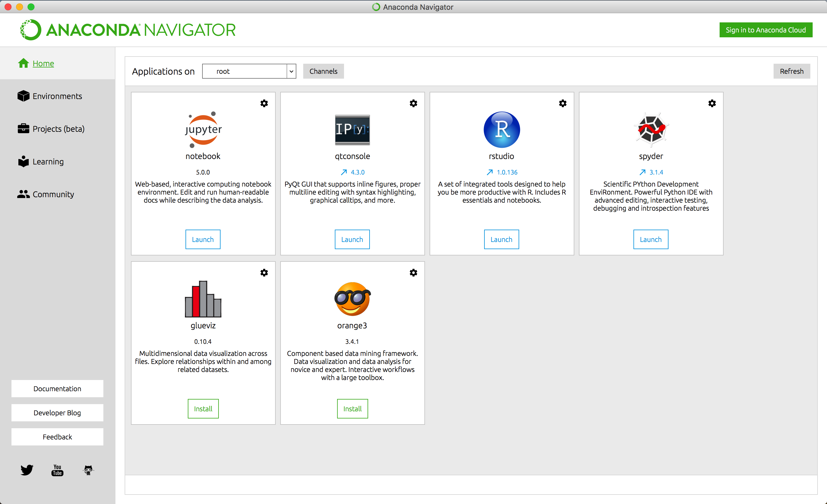Launch qtconsole

(x=352, y=239)
